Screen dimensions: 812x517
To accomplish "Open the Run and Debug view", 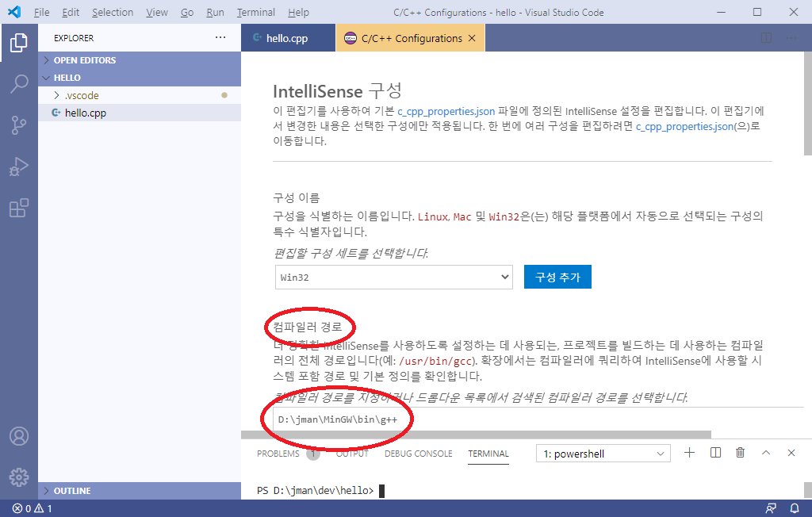I will click(19, 167).
